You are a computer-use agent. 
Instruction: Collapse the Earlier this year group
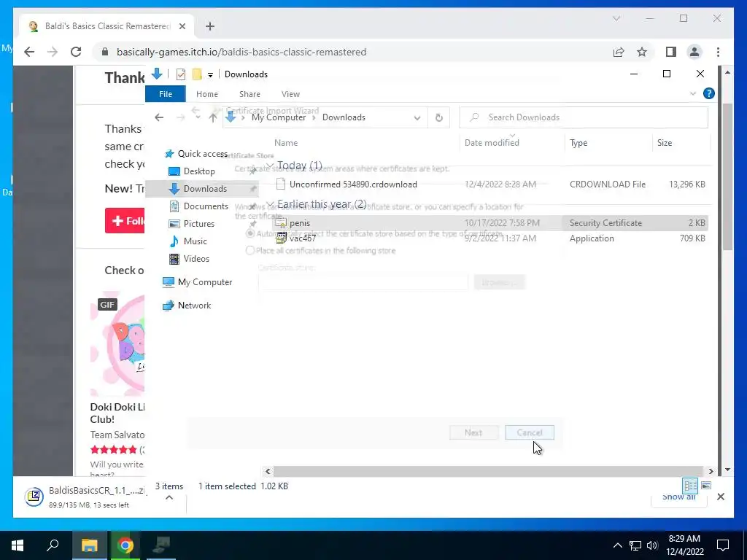tap(270, 204)
